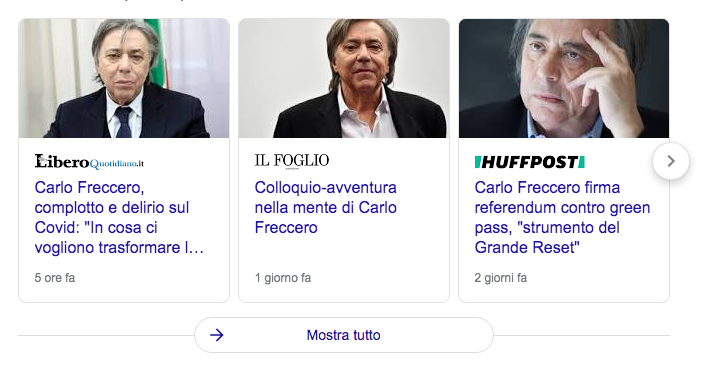Open the Libero Quotidiano article thumbnail
The width and height of the screenshot is (706, 369).
tap(124, 78)
